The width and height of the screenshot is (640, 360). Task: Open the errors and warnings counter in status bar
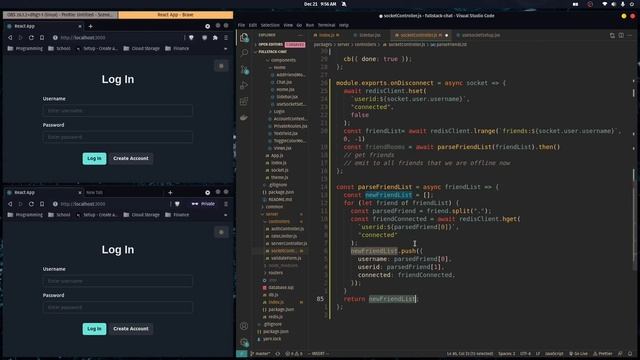point(294,353)
